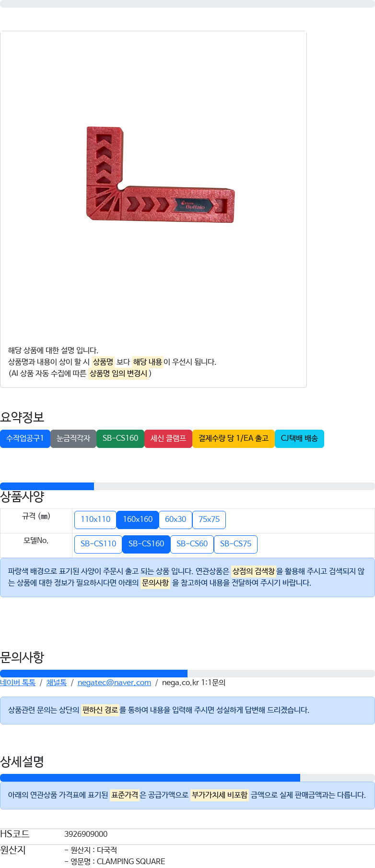Select the 160x160 size option
This screenshot has width=375, height=868.
pyautogui.click(x=138, y=519)
